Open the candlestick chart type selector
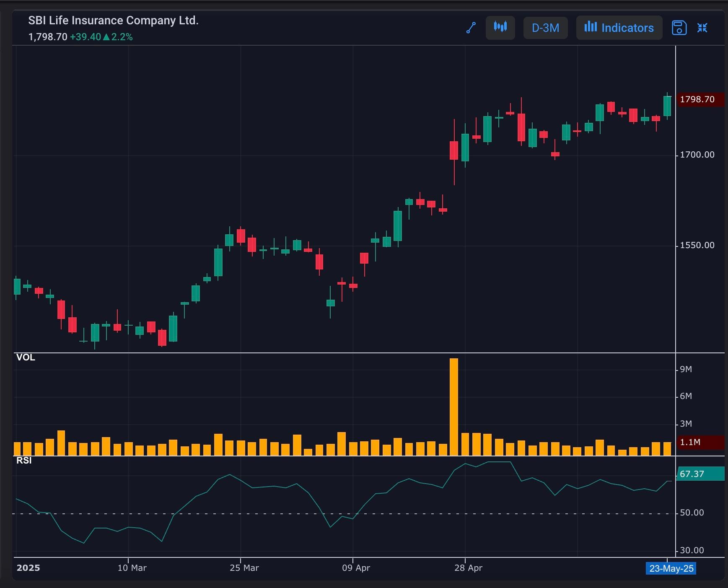 [x=500, y=28]
